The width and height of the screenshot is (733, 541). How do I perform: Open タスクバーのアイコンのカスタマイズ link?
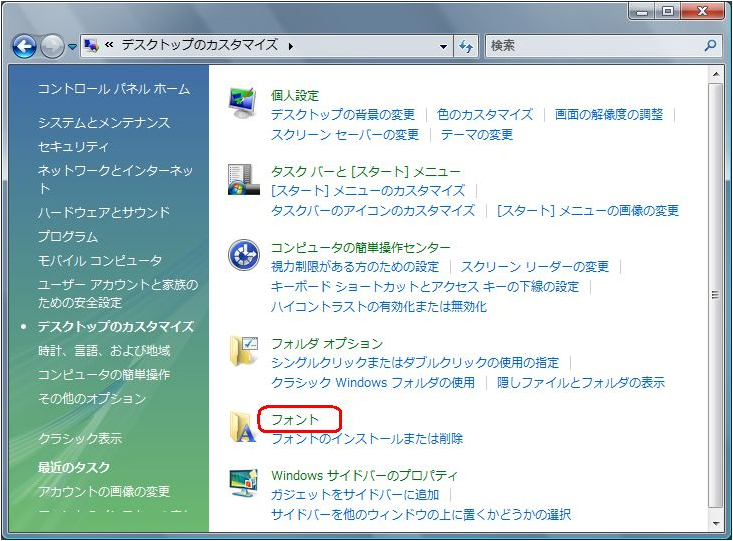(373, 210)
